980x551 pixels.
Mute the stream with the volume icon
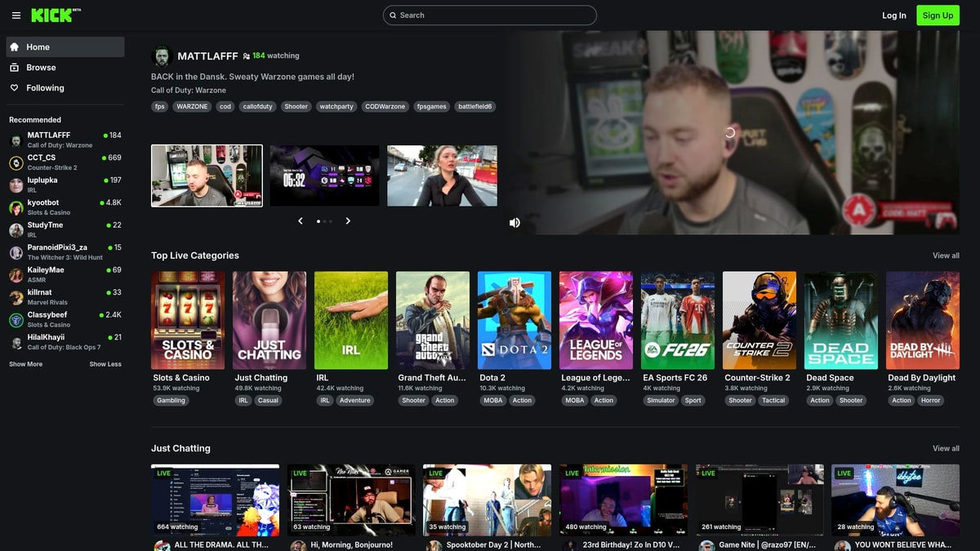point(514,222)
